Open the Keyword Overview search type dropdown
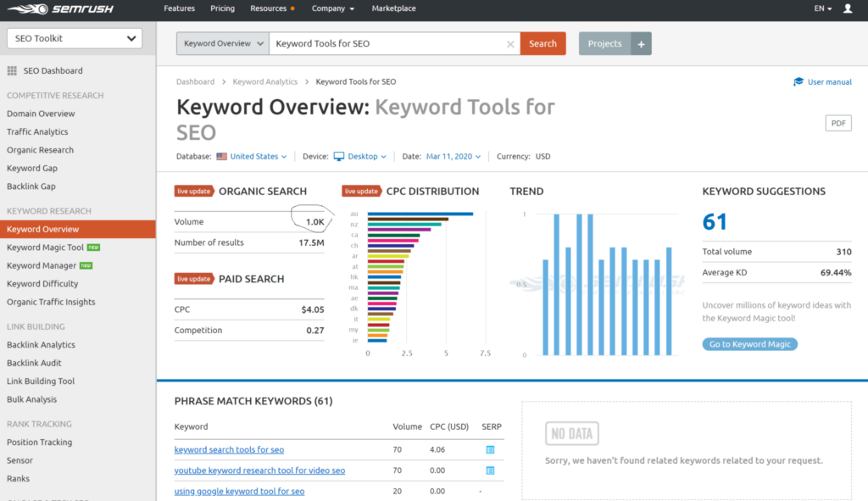 pos(223,43)
